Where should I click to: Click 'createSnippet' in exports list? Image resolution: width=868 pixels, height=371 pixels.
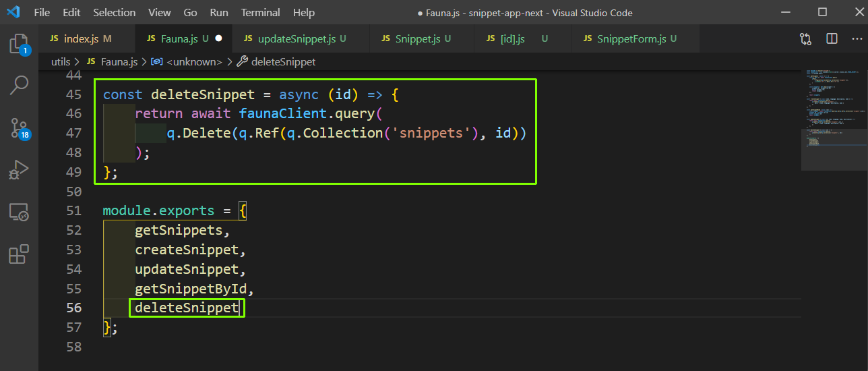tap(187, 250)
